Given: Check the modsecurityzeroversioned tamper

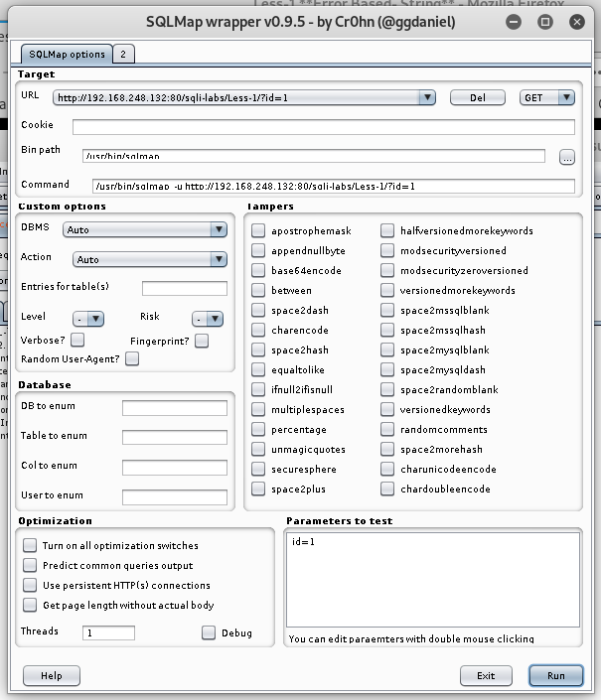Looking at the screenshot, I should click(387, 270).
